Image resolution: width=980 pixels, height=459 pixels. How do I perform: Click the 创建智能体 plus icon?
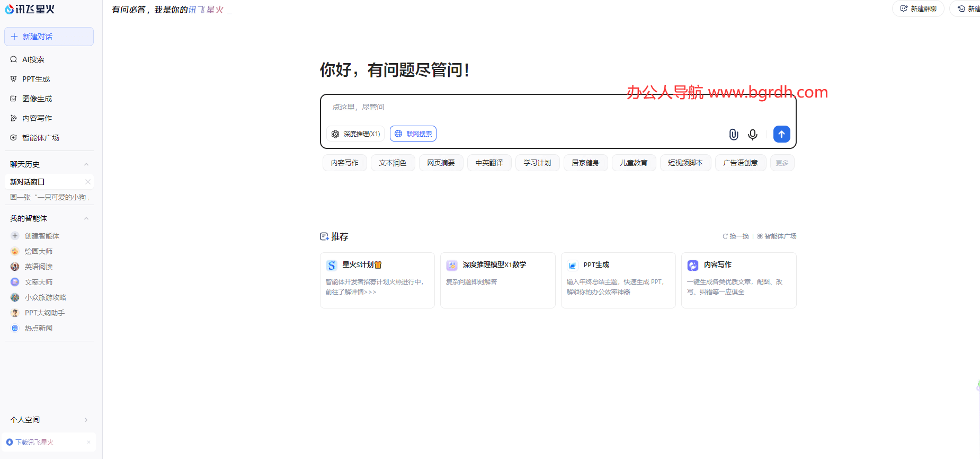click(15, 236)
